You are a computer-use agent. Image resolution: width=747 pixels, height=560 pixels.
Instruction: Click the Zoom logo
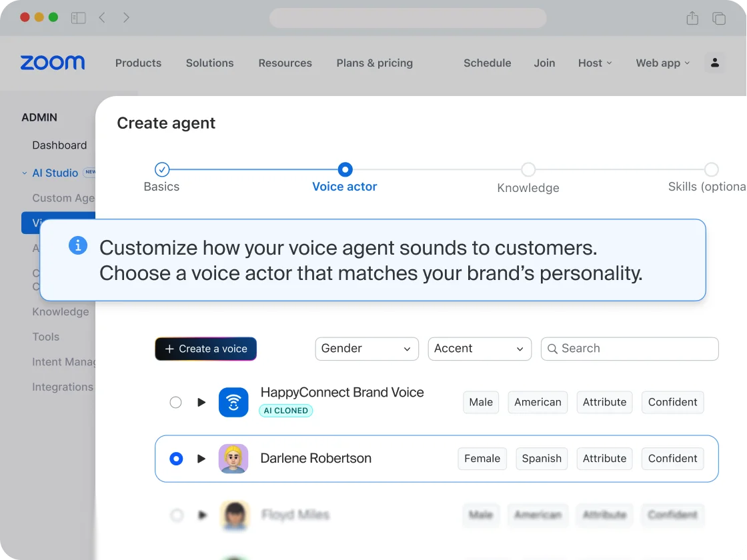(x=53, y=63)
